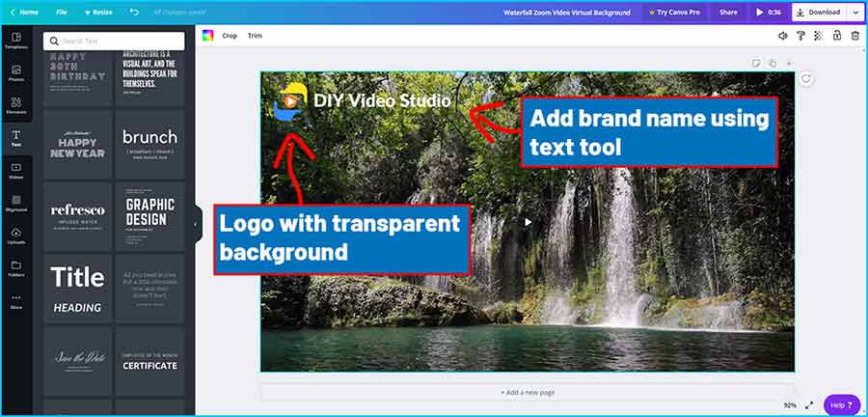Select the DIY Video Studio text on canvas

pos(382,100)
